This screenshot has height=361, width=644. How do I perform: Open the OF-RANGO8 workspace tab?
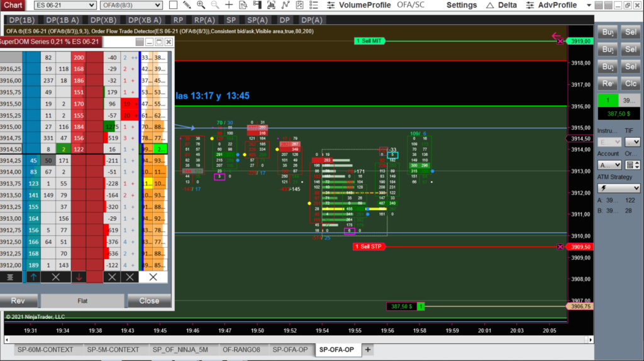tap(241, 350)
